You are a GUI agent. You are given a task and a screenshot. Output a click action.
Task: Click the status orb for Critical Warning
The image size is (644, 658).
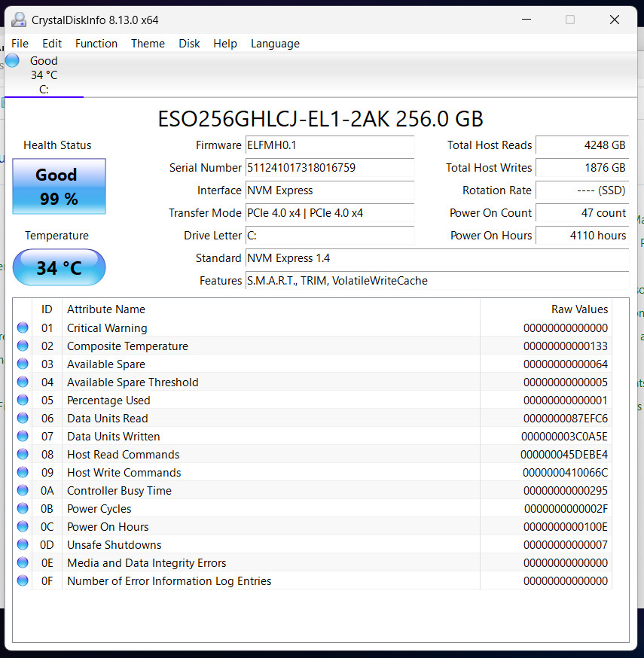23,327
